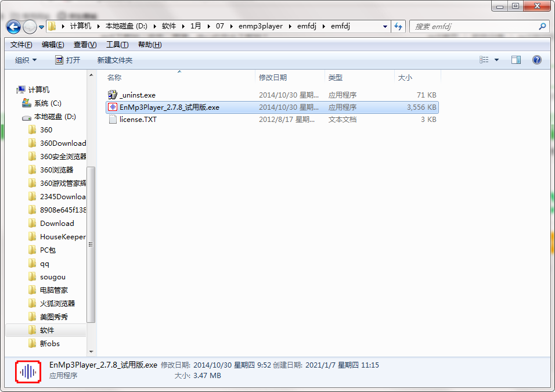Click 新建文件夹 button
Viewport: 555px width, 392px height.
pos(115,60)
